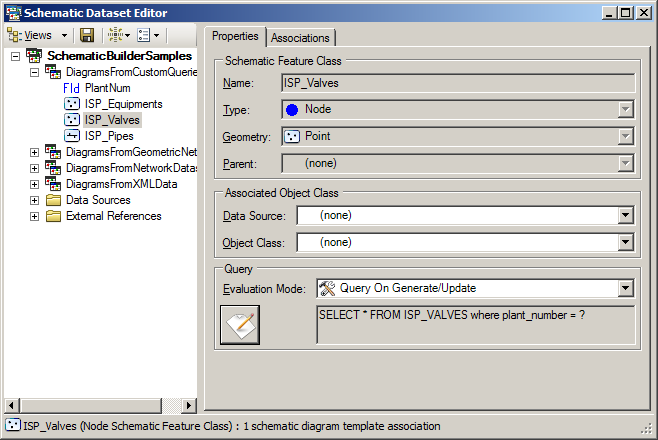This screenshot has height=440, width=658.
Task: Click the DiagramsFromXMLData template icon
Action: 52,184
